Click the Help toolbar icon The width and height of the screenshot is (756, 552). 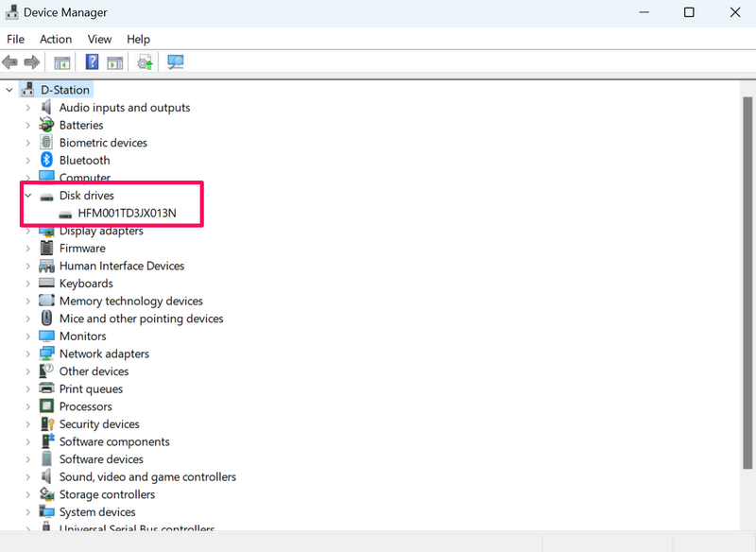pos(92,62)
